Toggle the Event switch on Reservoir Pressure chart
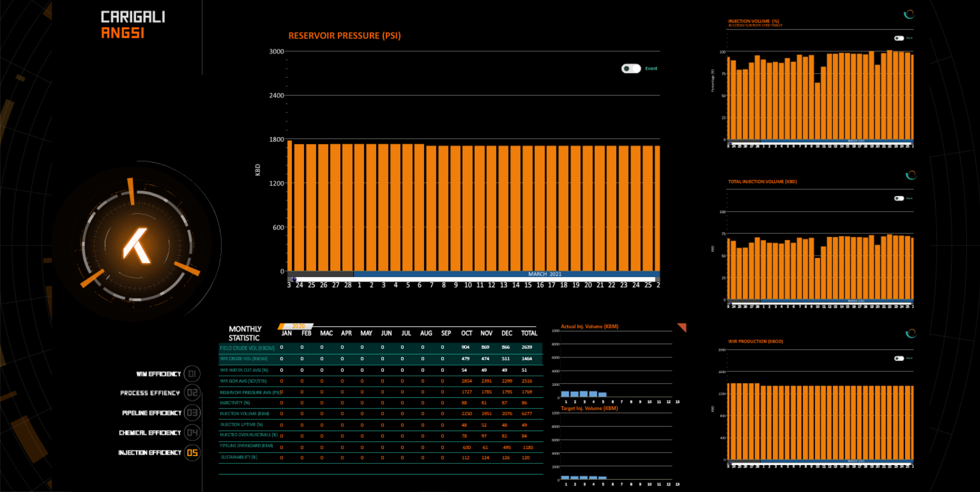This screenshot has width=980, height=492. (x=631, y=69)
